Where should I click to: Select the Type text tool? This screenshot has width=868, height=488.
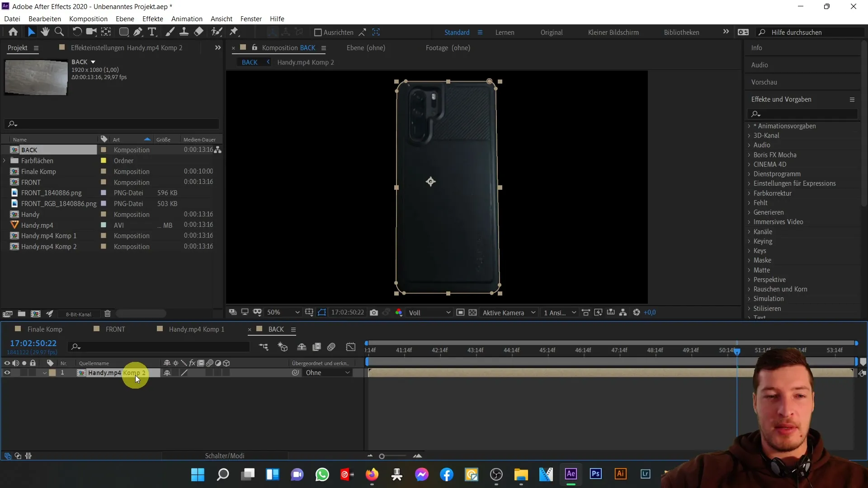(152, 32)
